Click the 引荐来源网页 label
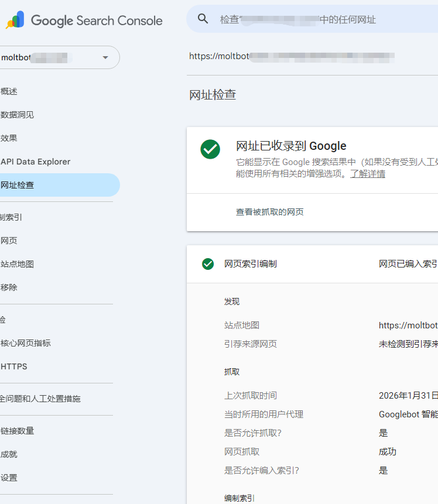This screenshot has width=438, height=504. [251, 344]
